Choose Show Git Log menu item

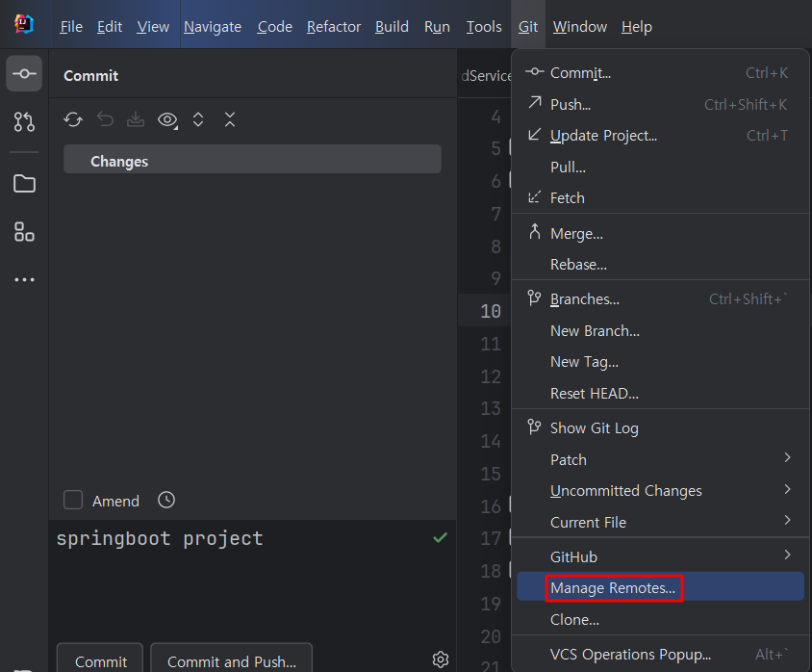pos(660,428)
